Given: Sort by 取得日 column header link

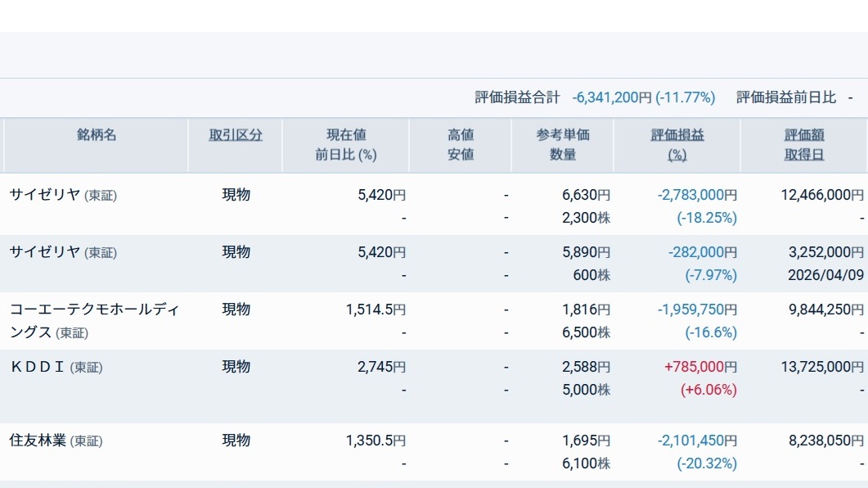Looking at the screenshot, I should 804,155.
